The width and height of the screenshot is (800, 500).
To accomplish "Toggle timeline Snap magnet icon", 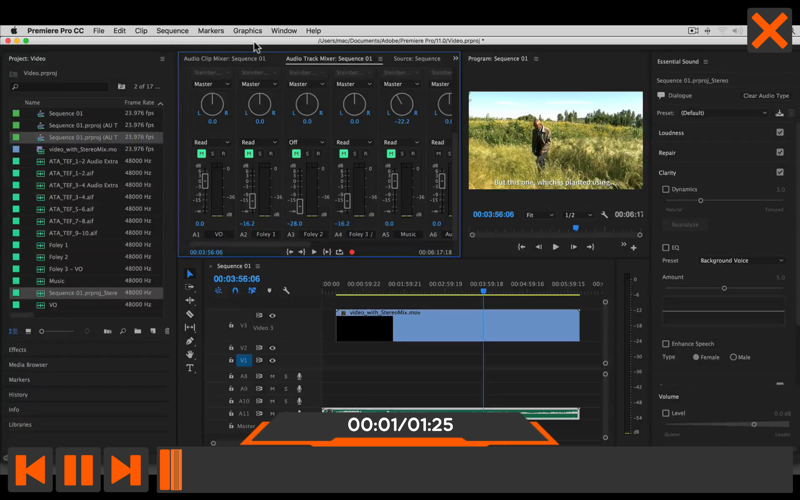I will pos(235,290).
